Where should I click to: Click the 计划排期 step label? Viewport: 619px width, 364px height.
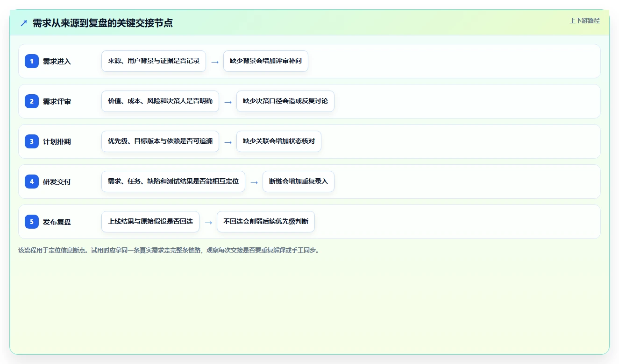[57, 141]
